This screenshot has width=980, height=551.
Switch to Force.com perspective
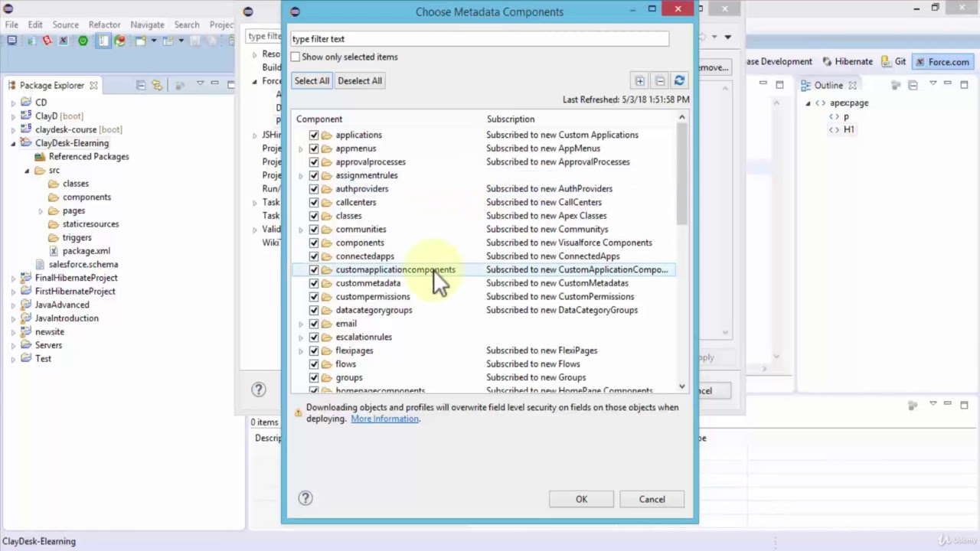coord(942,62)
